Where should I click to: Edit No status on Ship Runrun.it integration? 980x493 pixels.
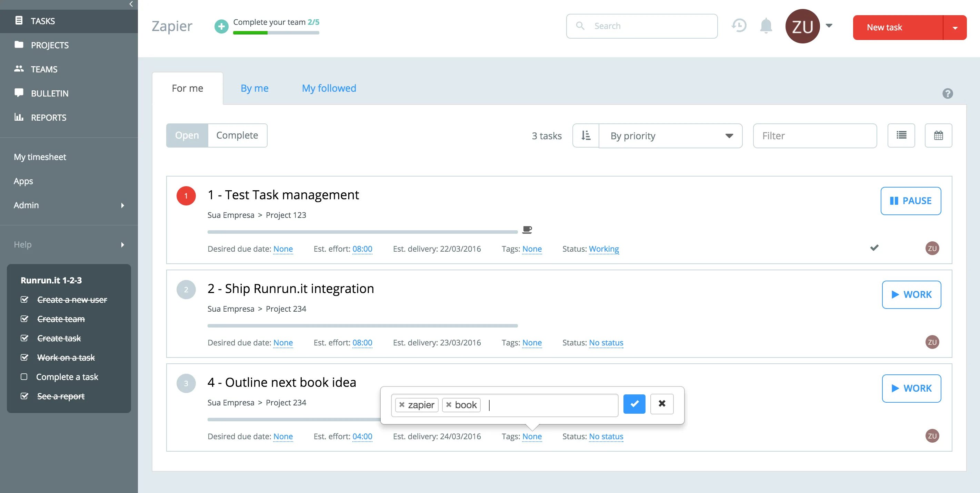pos(606,342)
